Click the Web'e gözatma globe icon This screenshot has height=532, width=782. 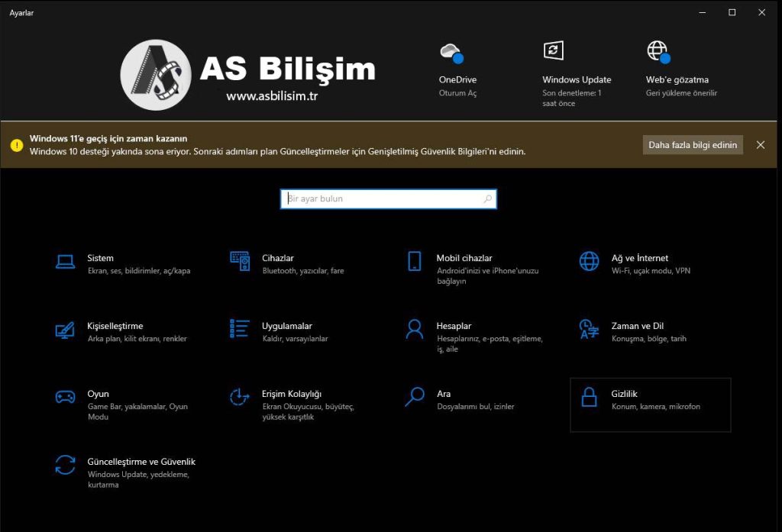click(658, 52)
